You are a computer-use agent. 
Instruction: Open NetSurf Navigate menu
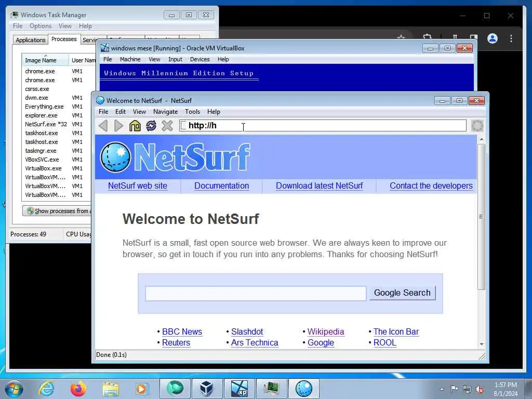[165, 112]
